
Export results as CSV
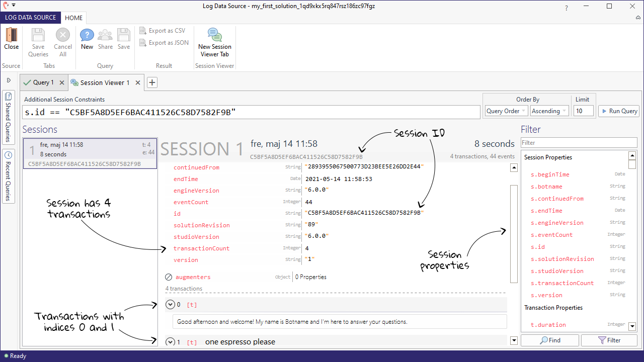[163, 31]
